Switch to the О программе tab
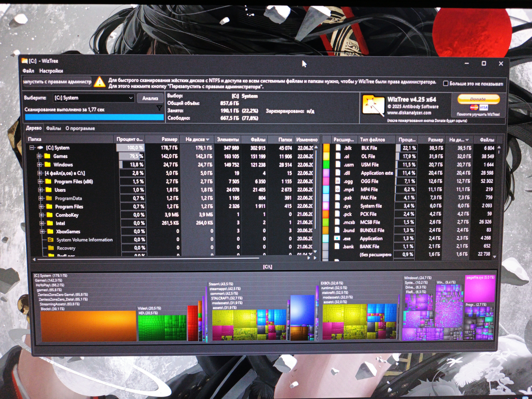532x399 pixels. pos(80,128)
